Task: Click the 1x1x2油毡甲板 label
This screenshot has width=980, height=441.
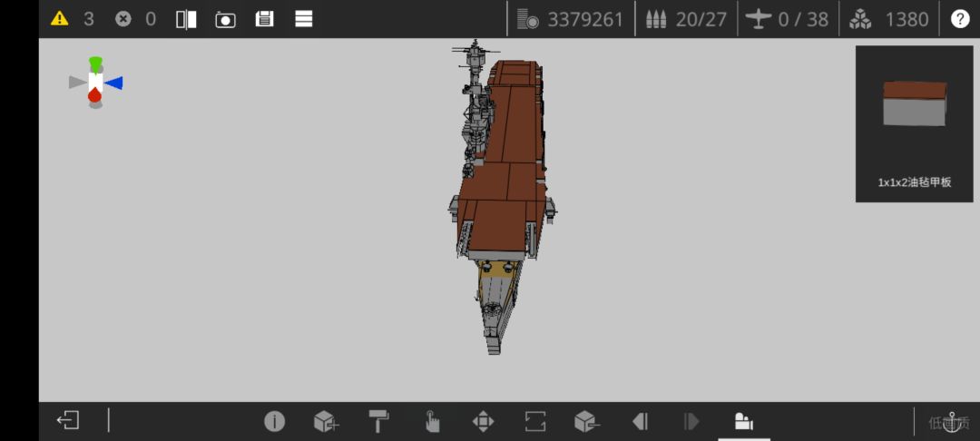Action: tap(915, 182)
